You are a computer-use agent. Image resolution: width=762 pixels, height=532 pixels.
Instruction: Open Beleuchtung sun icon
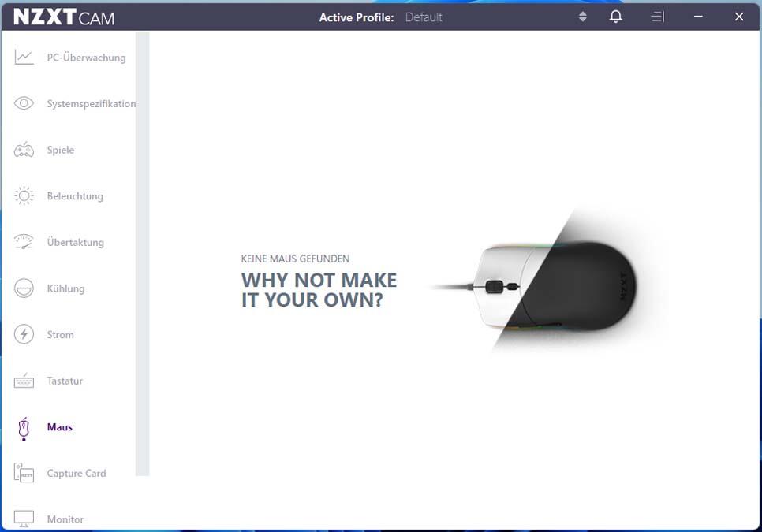[24, 195]
